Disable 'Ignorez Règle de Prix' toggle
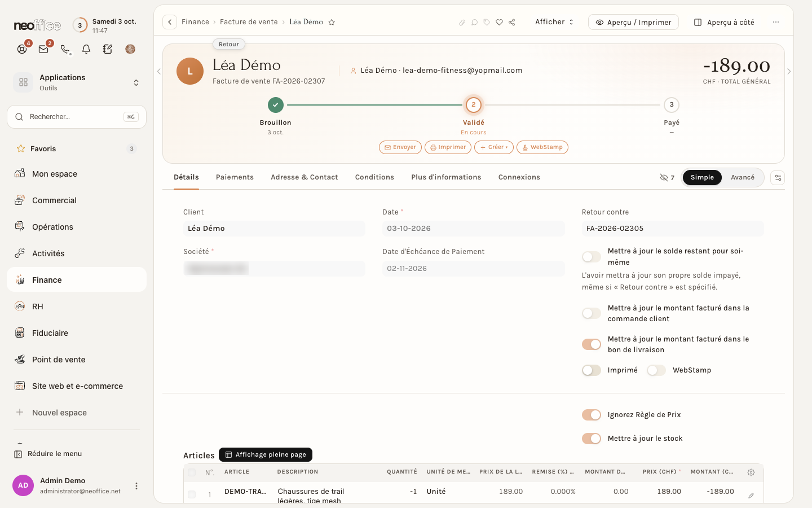Viewport: 812px width, 508px height. click(592, 415)
